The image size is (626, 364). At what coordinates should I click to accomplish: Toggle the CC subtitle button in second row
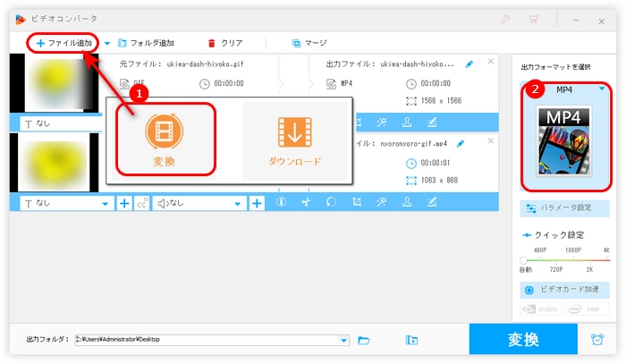click(x=141, y=203)
